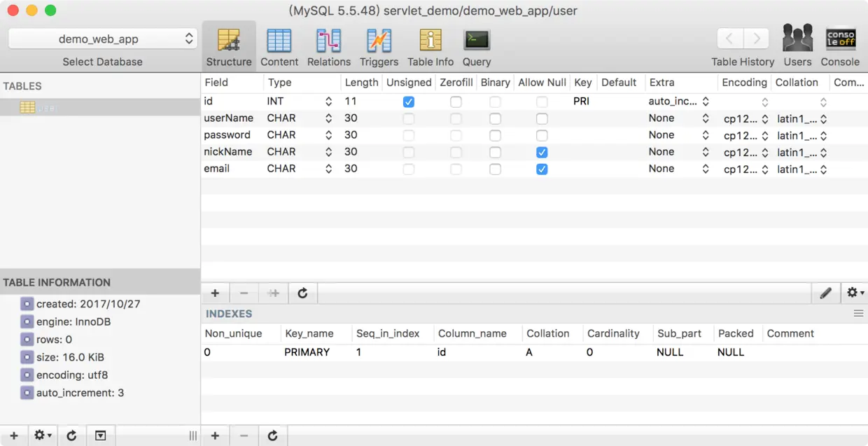Toggle Binary checkbox for password field
868x446 pixels.
(495, 136)
